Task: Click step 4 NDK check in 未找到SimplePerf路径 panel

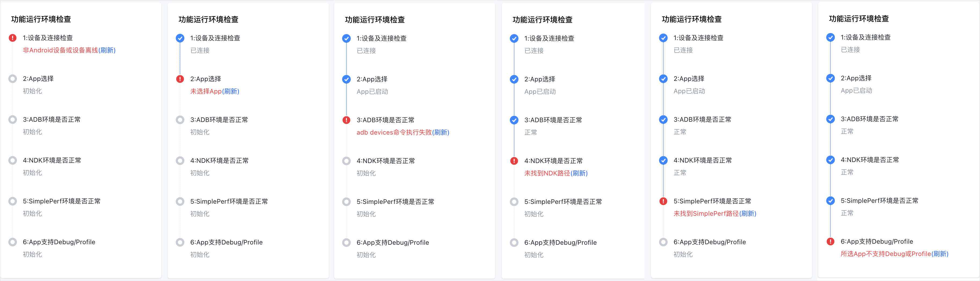Action: point(663,160)
